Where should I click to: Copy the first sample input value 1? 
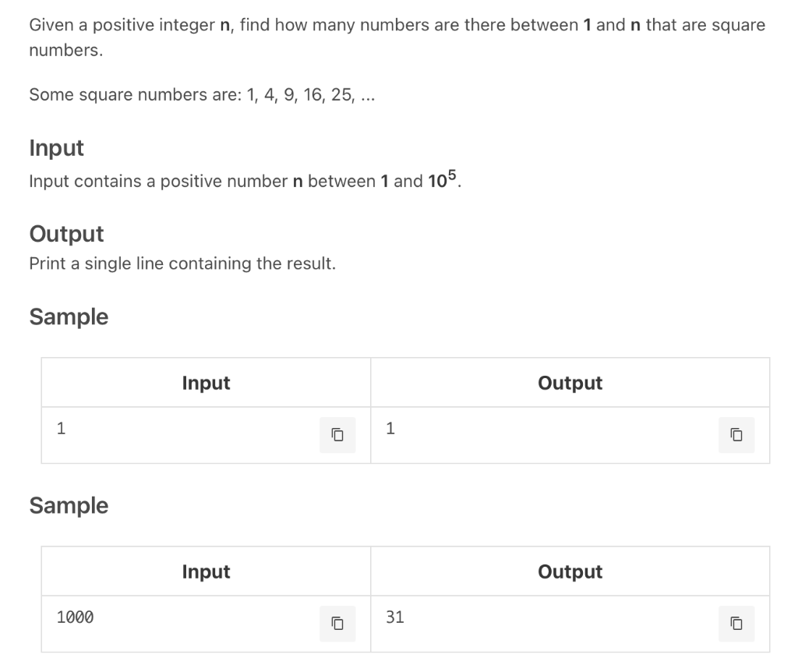(x=337, y=435)
